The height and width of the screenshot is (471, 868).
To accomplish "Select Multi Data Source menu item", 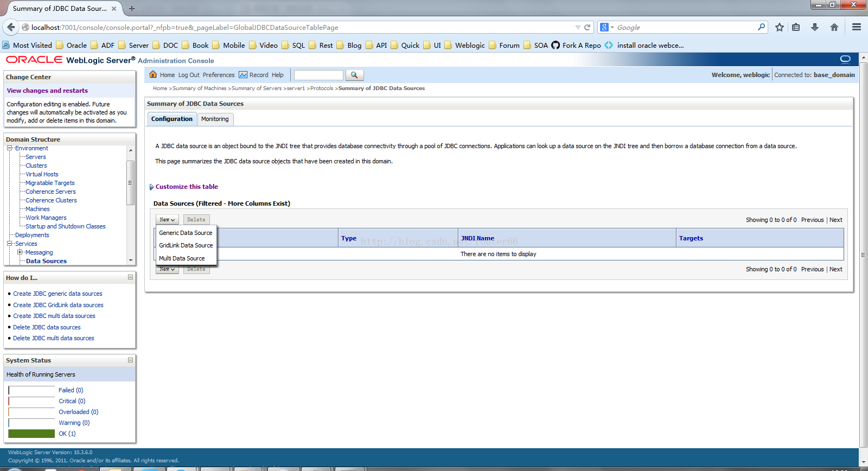I will (182, 258).
